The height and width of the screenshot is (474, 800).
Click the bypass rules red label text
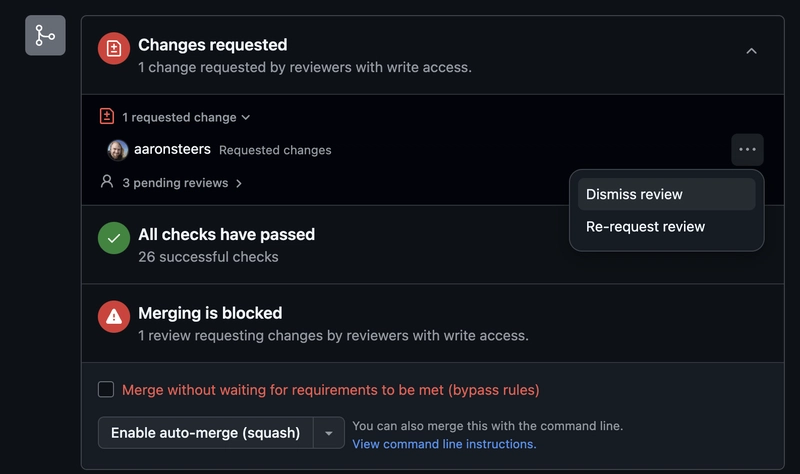pos(331,390)
